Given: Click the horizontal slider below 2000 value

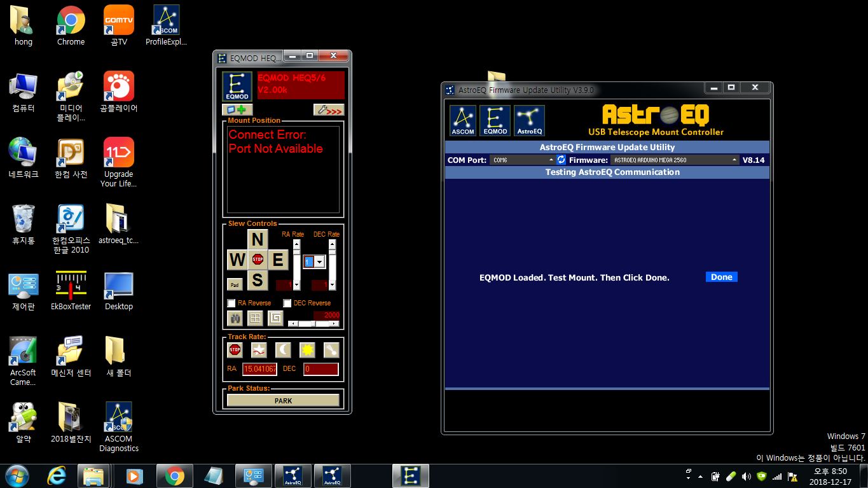Looking at the screenshot, I should pyautogui.click(x=314, y=324).
